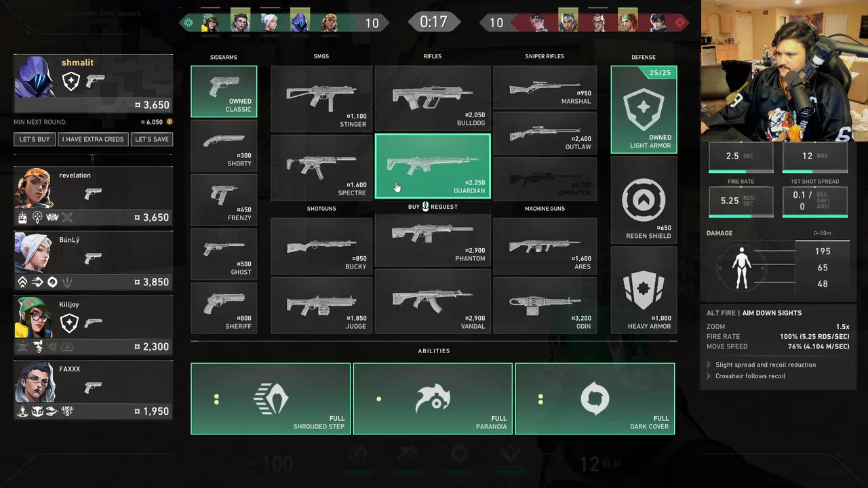Click the damage body silhouette figure

(x=742, y=267)
